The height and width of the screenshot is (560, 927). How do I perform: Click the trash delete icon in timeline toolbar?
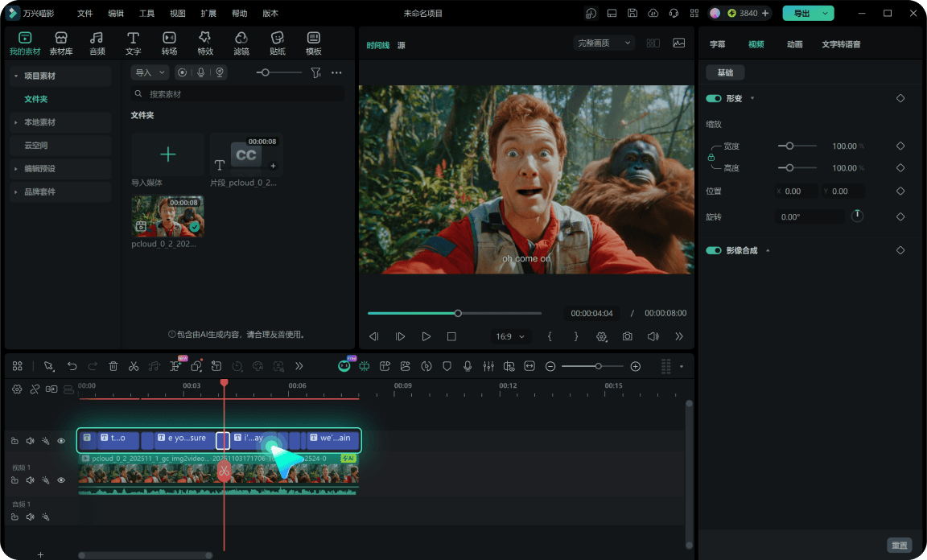click(113, 367)
